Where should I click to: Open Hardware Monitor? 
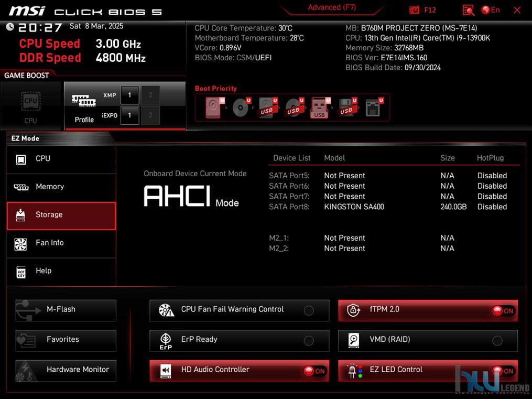coord(66,371)
